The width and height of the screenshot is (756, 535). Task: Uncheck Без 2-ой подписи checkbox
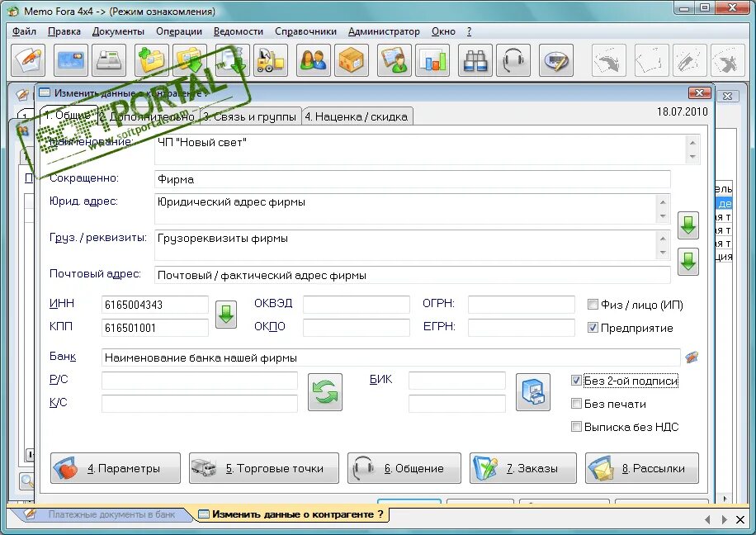pyautogui.click(x=576, y=380)
